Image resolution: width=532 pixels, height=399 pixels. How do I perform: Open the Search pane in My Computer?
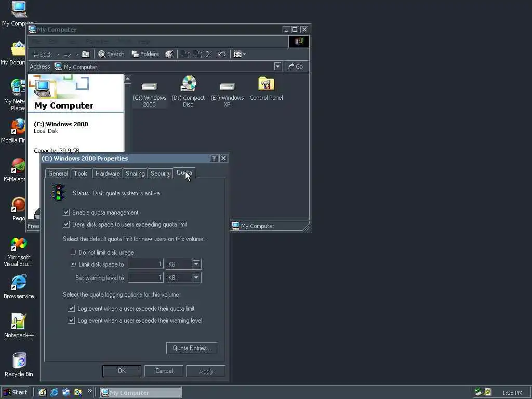click(111, 54)
